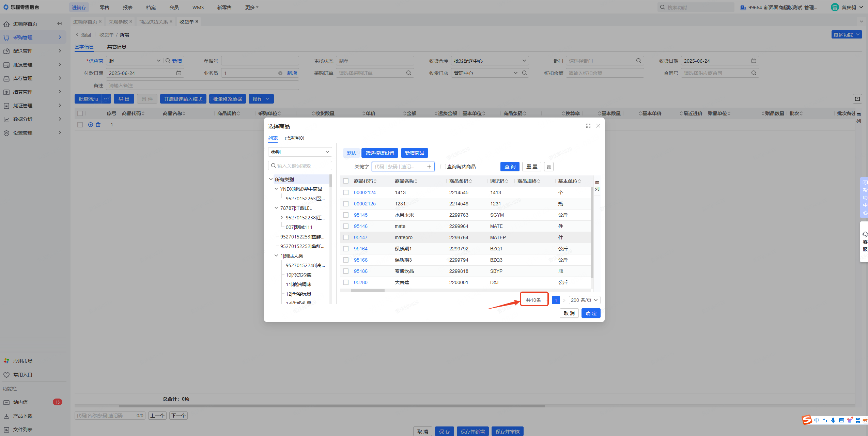This screenshot has height=436, width=868.
Task: Open the 类别 dropdown in dialog
Action: coord(300,152)
